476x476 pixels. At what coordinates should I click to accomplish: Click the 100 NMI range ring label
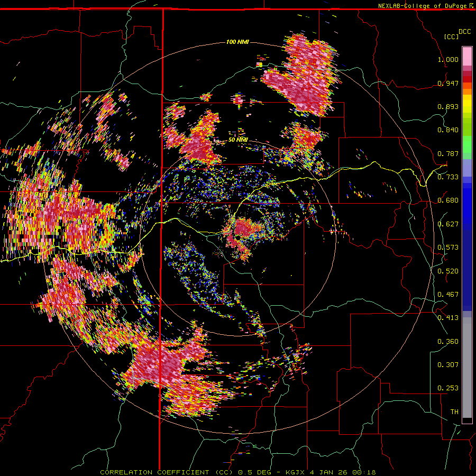pos(237,42)
